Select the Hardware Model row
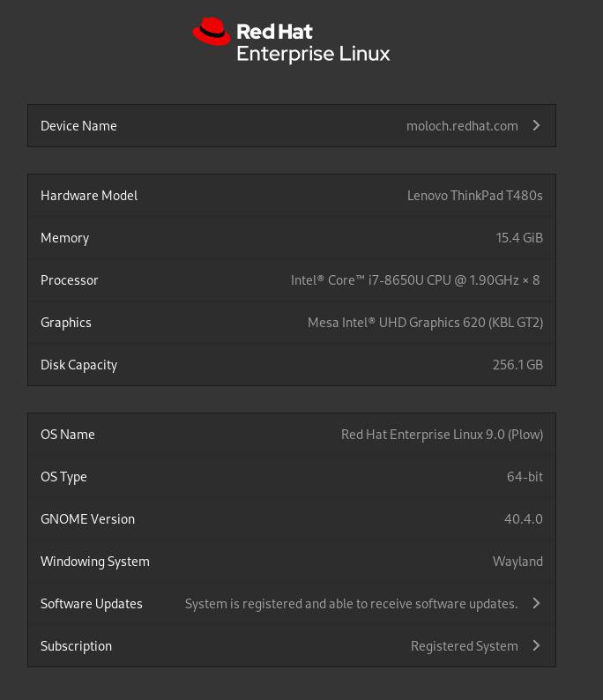603x700 pixels. point(291,196)
